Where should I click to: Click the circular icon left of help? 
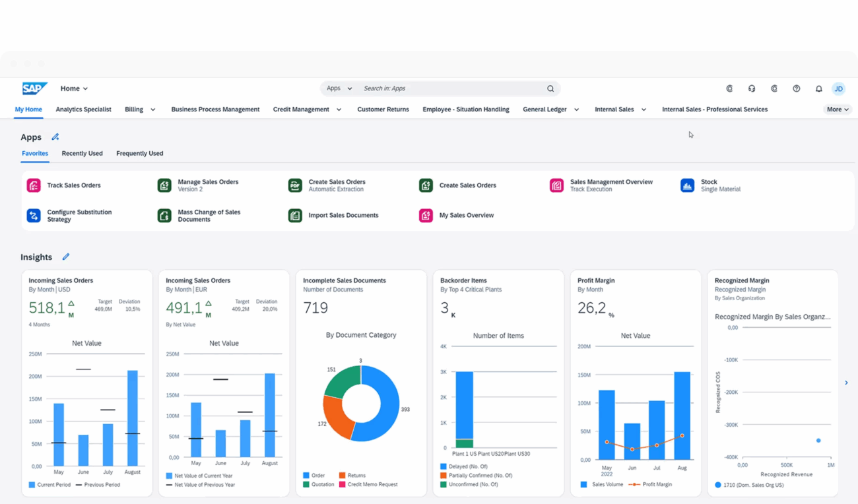tap(774, 88)
